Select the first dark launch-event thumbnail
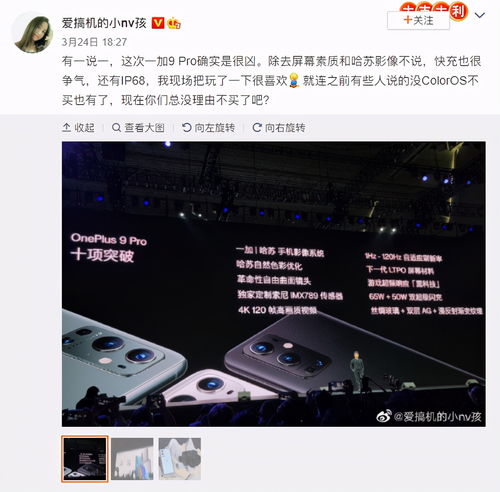Viewport: 500px width, 492px height. (85, 459)
